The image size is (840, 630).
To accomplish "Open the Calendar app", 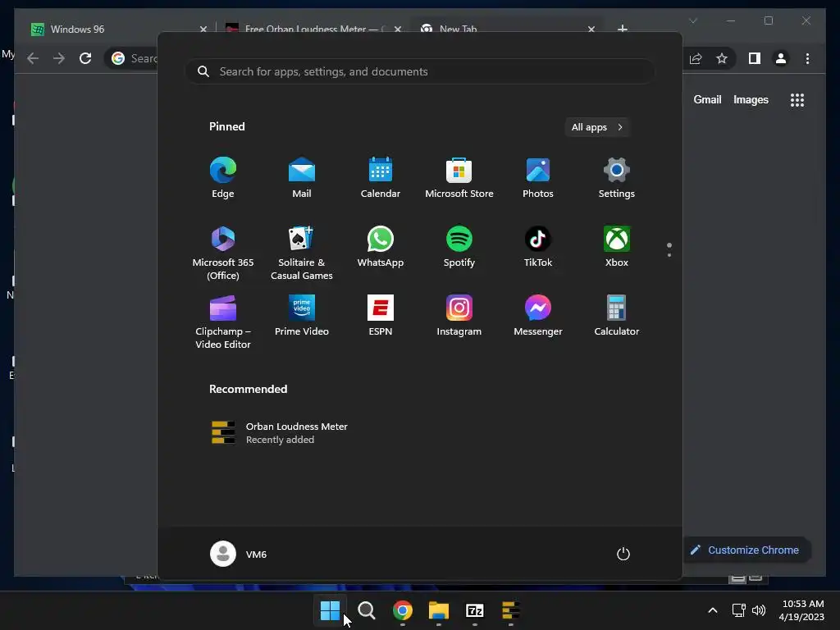I will click(381, 178).
